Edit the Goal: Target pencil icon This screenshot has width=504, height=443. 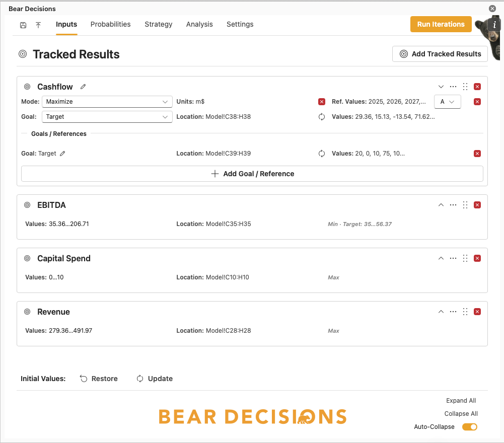(x=62, y=154)
